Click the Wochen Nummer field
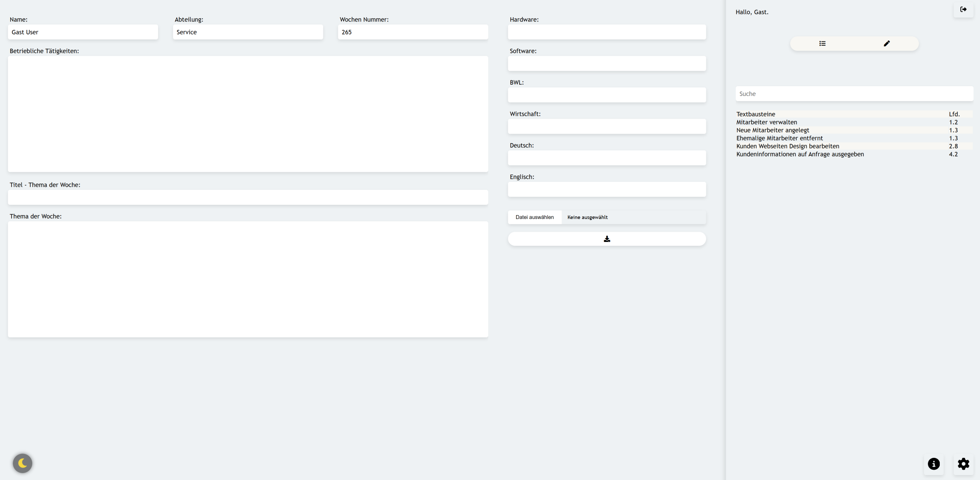 [x=413, y=32]
